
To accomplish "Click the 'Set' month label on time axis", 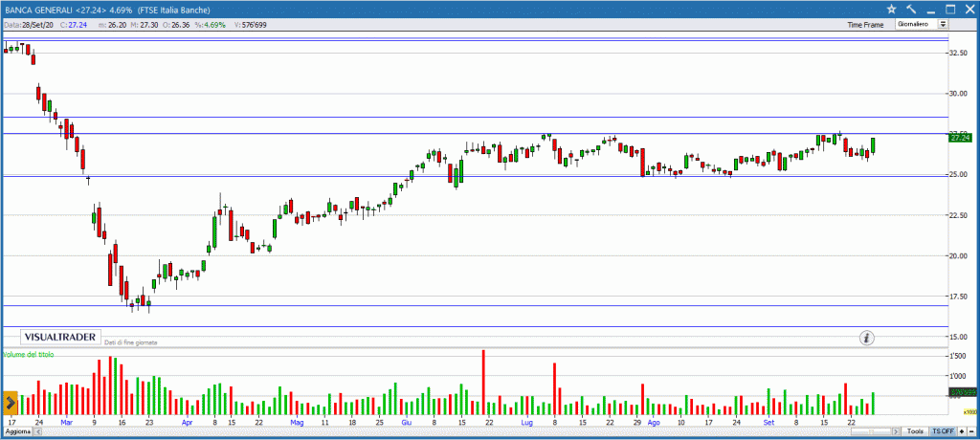I will tap(768, 423).
